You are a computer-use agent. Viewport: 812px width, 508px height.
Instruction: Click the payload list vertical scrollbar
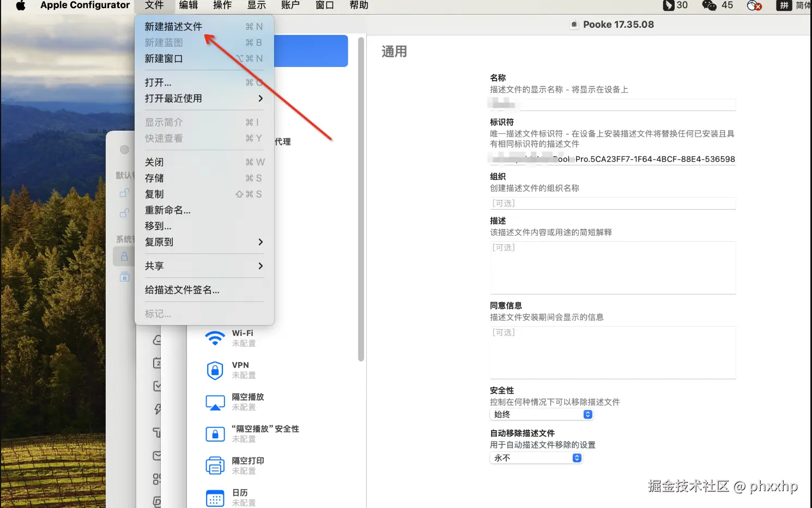pos(361,199)
